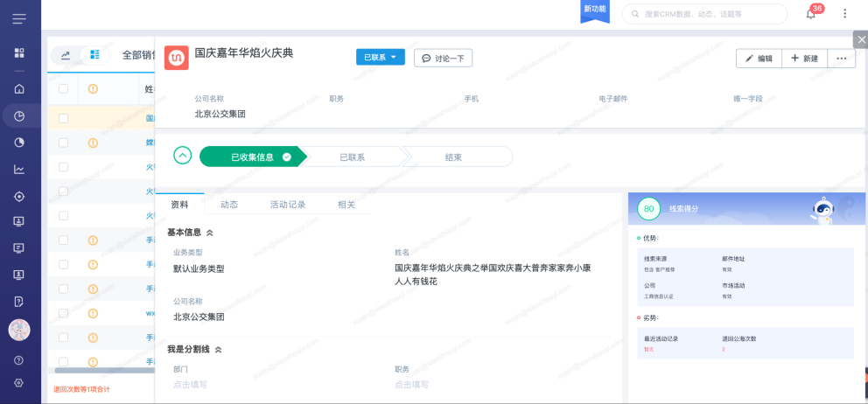
Task: Select the 已收集信息 stage
Action: tap(252, 157)
